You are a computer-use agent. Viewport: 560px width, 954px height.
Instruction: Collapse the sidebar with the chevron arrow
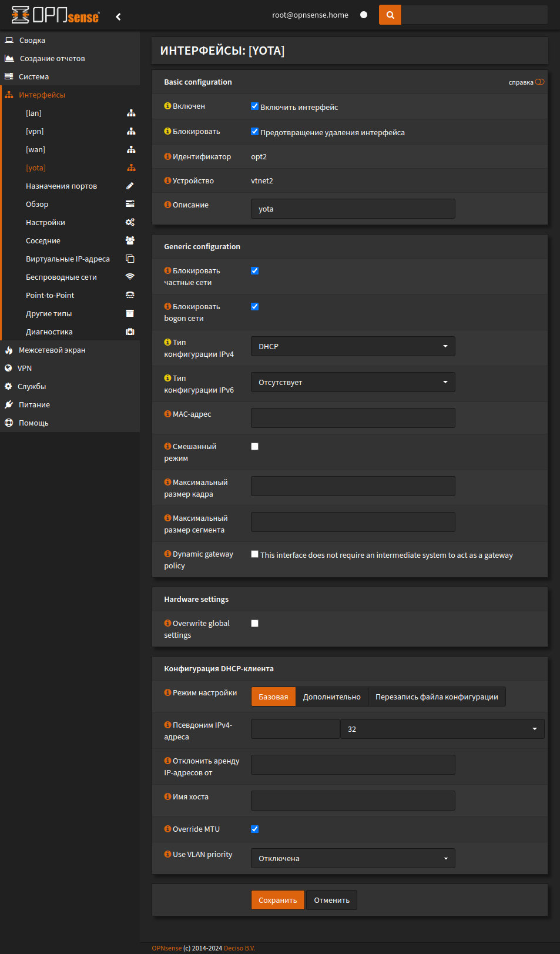118,16
